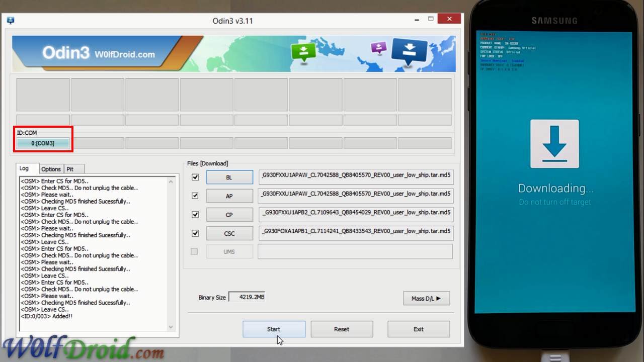The width and height of the screenshot is (644, 362).
Task: Start the flashing process
Action: point(274,329)
